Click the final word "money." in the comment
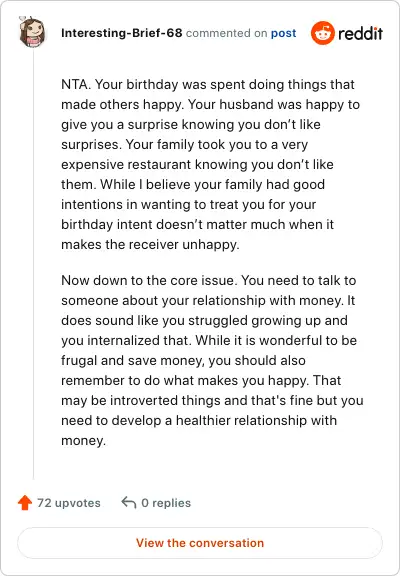Screen dimensions: 400x576 point(83,440)
